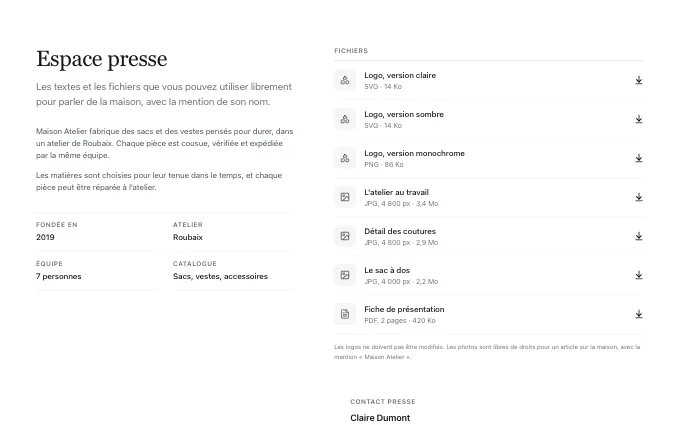
Task: Open the Logo, version sombre title
Action: [404, 114]
